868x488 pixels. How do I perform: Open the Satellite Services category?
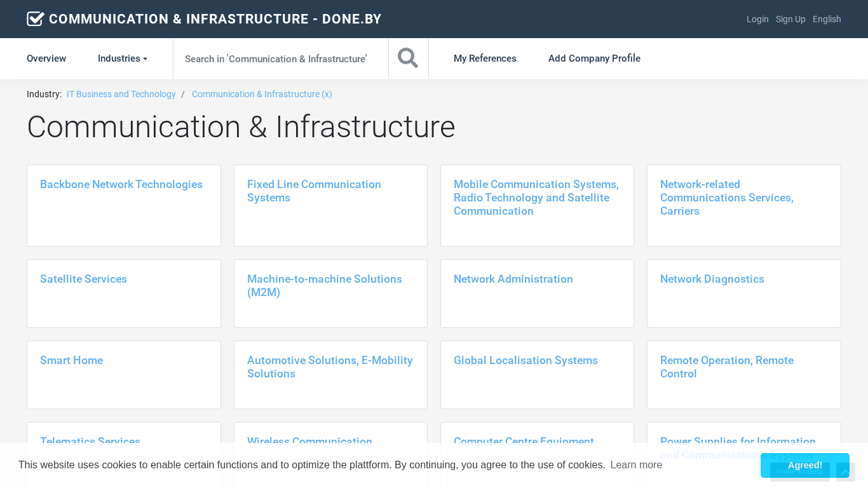pyautogui.click(x=83, y=279)
